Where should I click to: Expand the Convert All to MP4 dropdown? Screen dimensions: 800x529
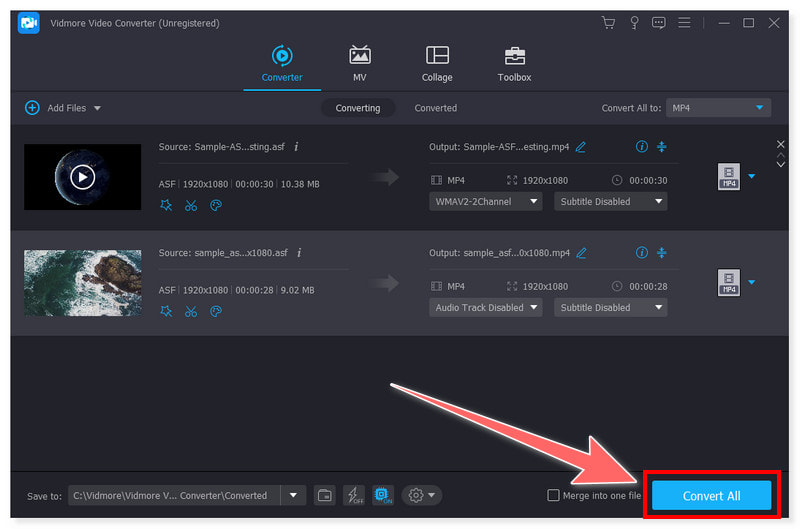click(717, 108)
